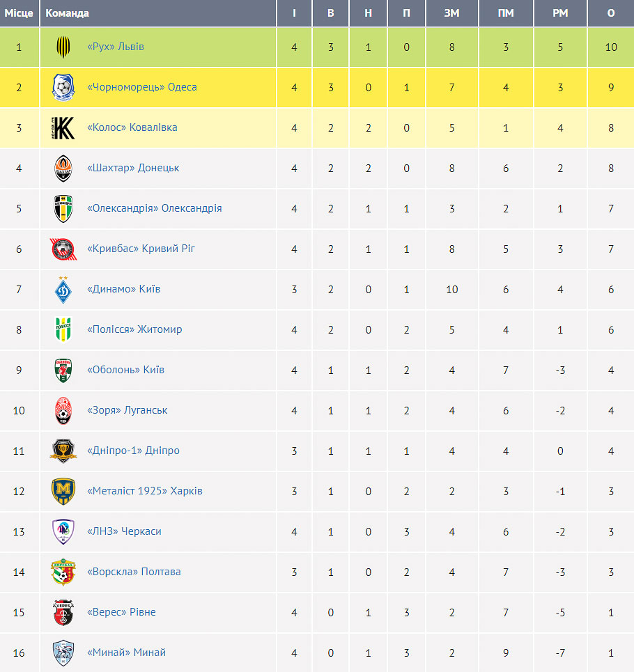Click the Vorskla Poltava crest
634x672 pixels.
(x=63, y=572)
